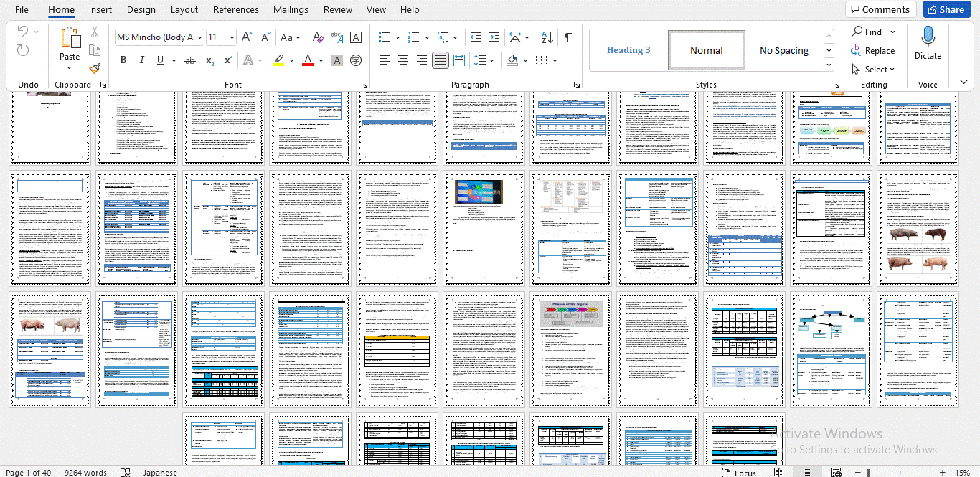Click the Dictate microphone icon
The width and height of the screenshot is (980, 477).
coord(928,37)
